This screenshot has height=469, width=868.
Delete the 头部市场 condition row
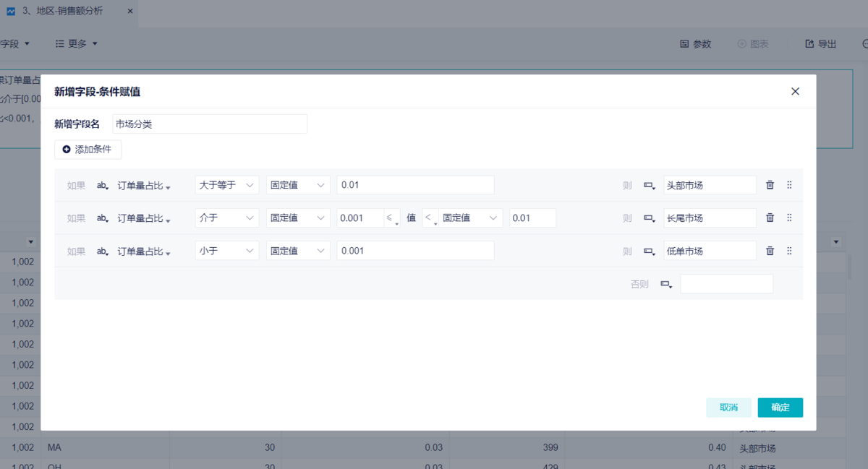770,185
